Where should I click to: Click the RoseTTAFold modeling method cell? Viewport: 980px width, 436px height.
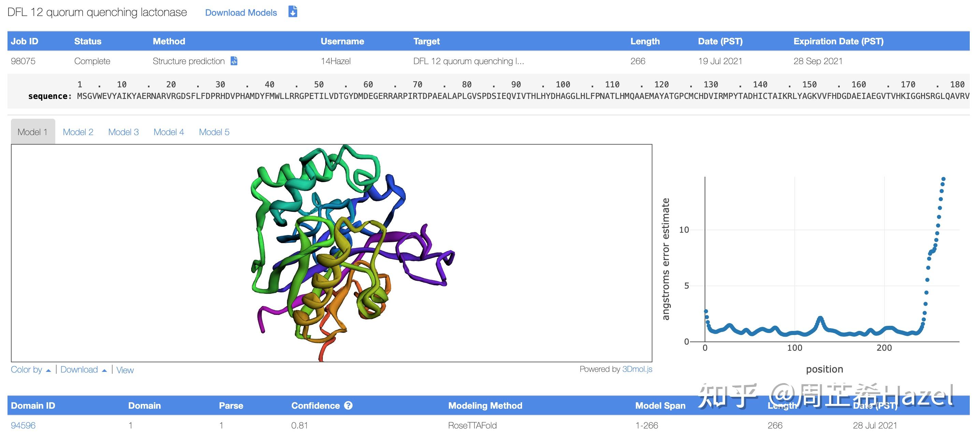472,425
